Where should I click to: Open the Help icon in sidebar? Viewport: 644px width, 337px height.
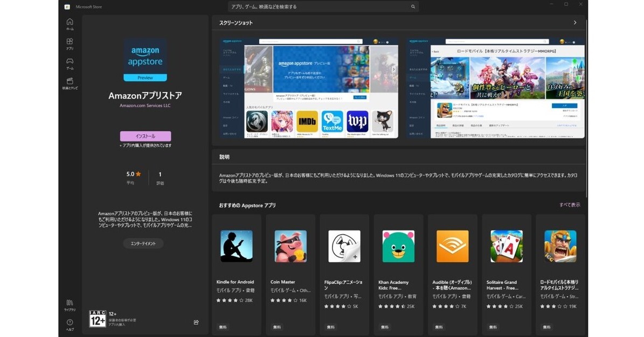click(x=70, y=324)
